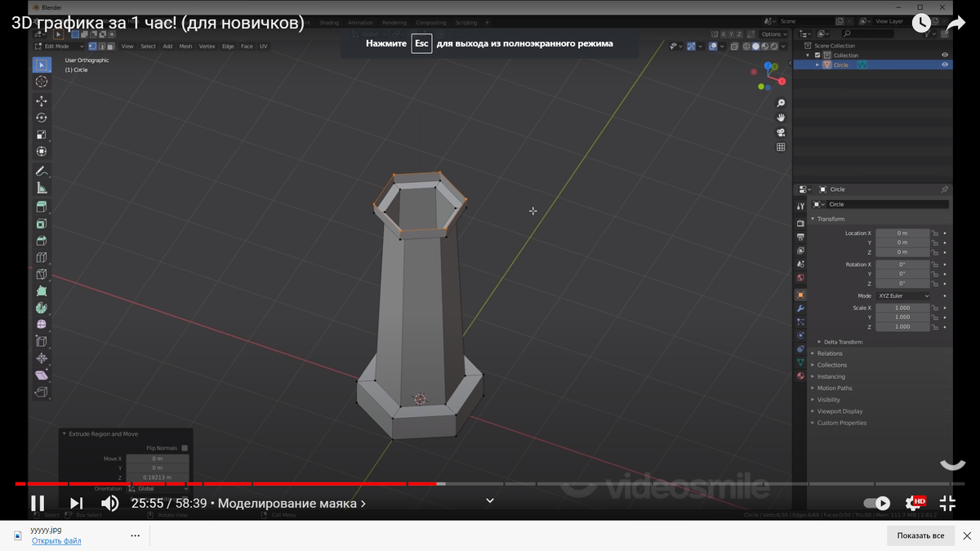The height and width of the screenshot is (551, 980).
Task: Open the Select menu
Action: (x=148, y=47)
